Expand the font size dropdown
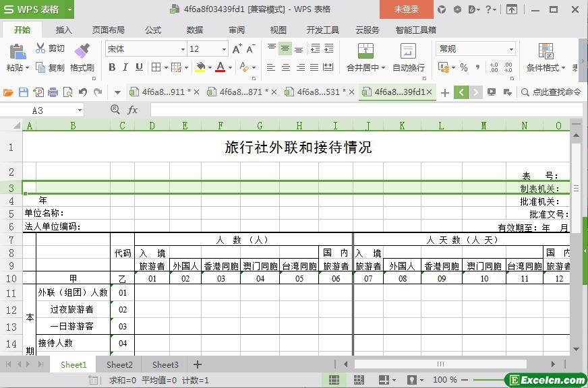This screenshot has width=588, height=388. coord(224,49)
